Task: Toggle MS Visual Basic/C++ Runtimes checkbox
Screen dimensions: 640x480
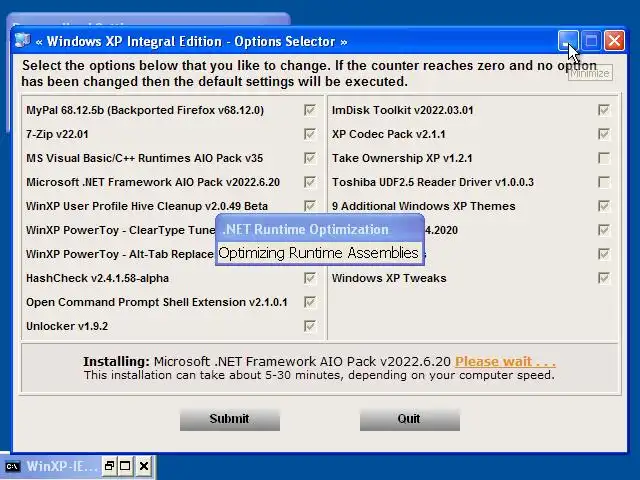Action: [310, 158]
